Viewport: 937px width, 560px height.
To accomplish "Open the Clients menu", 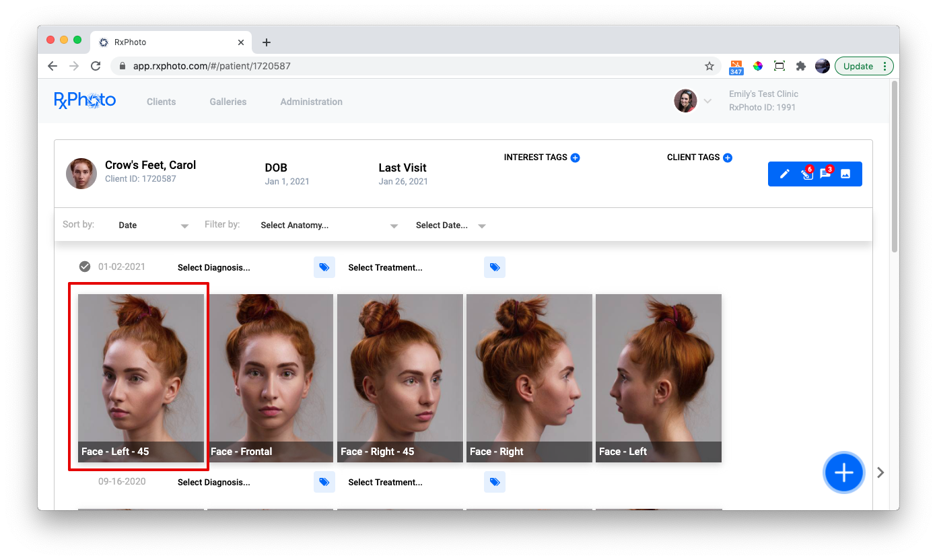I will coord(162,102).
